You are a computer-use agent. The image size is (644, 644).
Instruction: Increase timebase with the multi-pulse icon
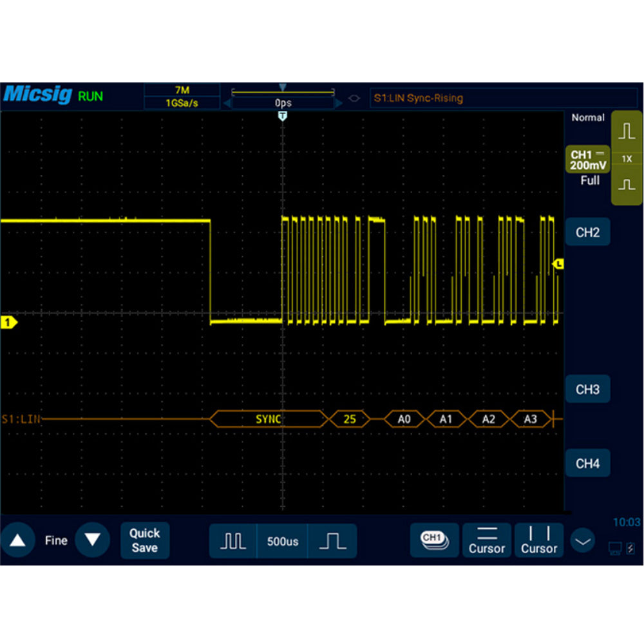(x=232, y=541)
